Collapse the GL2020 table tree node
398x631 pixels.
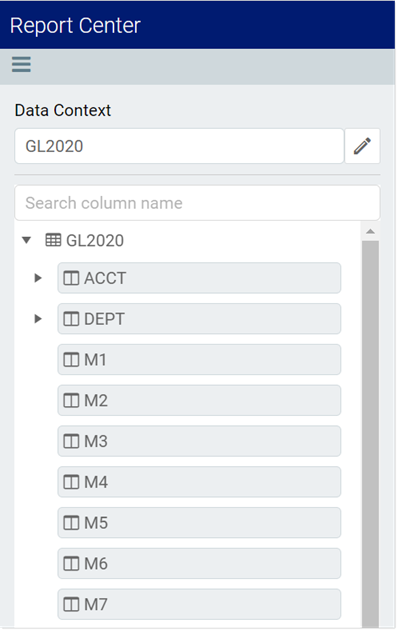27,241
